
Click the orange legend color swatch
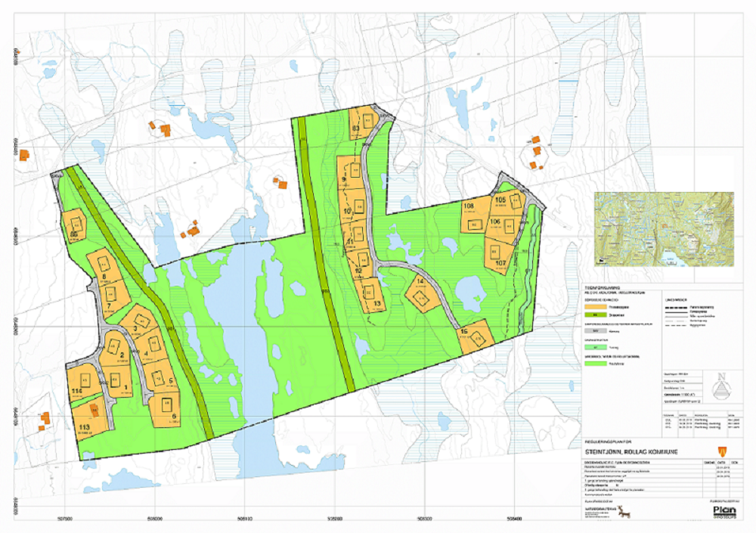tap(595, 308)
